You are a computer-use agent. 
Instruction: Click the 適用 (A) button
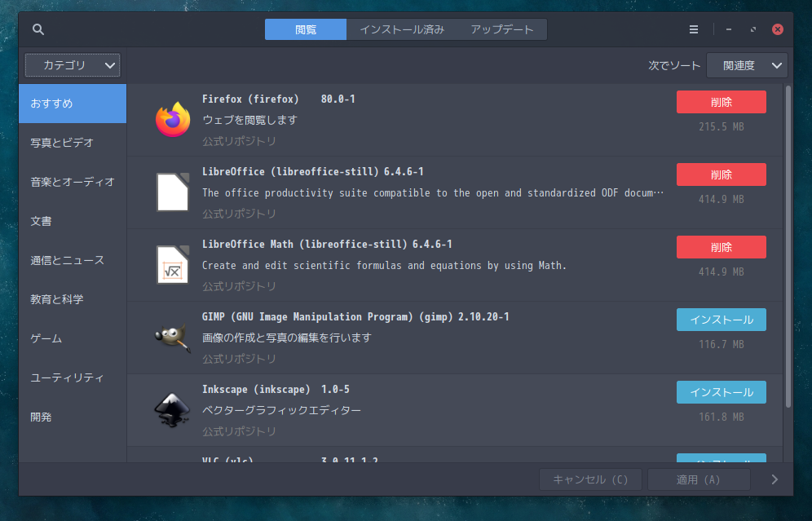699,479
